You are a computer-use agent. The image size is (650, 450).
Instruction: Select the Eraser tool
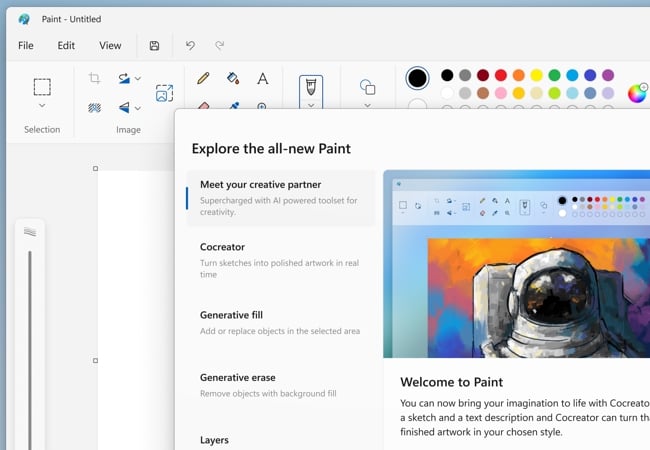pos(203,105)
